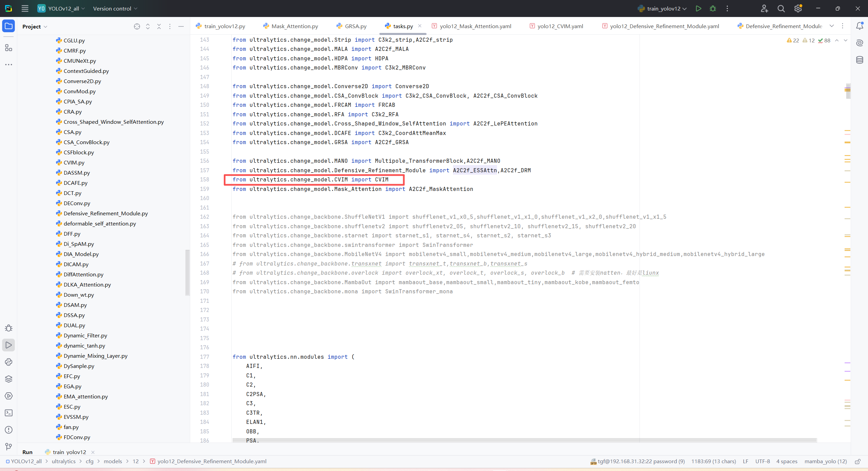The image size is (868, 471).
Task: Switch to Mask_Attention.py editor tab
Action: tap(294, 26)
